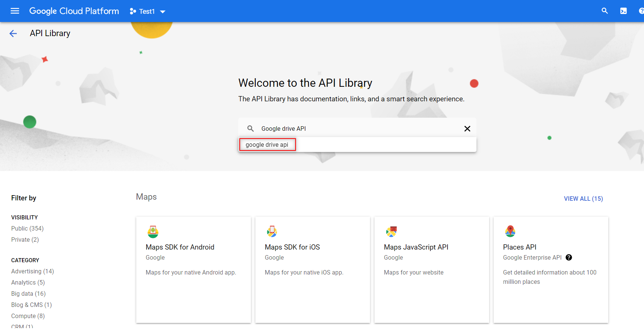Image resolution: width=644 pixels, height=330 pixels.
Task: Filter by Compute (8) category
Action: click(28, 316)
